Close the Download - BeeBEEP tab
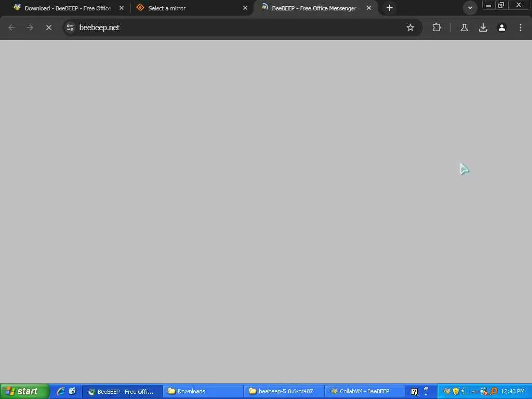This screenshot has height=399, width=532. pos(122,8)
